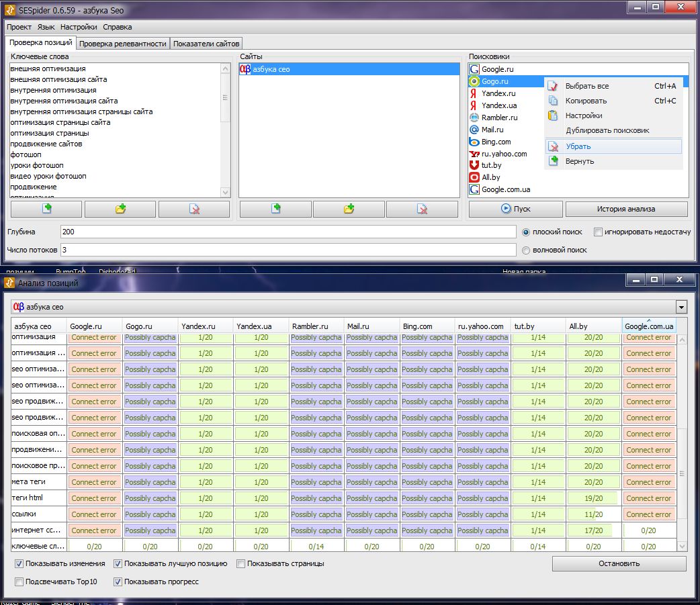The image size is (700, 605).
Task: Toggle the 'Подсвечивать Top10' checkbox
Action: tap(19, 581)
